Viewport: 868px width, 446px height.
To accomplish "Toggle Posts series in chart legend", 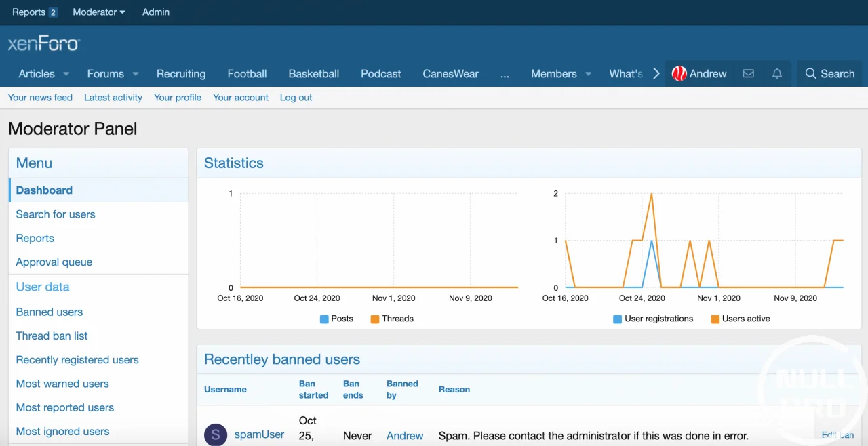I will click(324, 319).
